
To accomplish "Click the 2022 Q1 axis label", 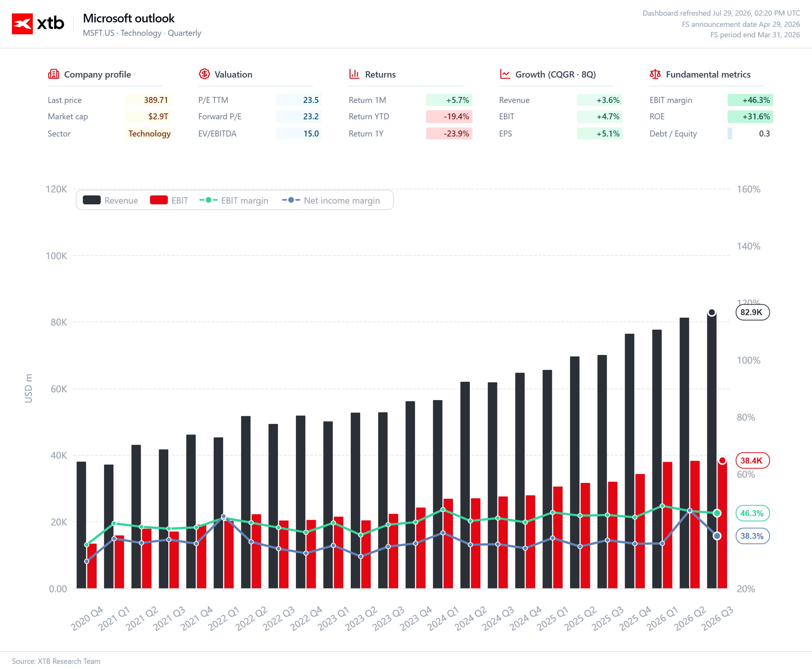I will click(224, 618).
